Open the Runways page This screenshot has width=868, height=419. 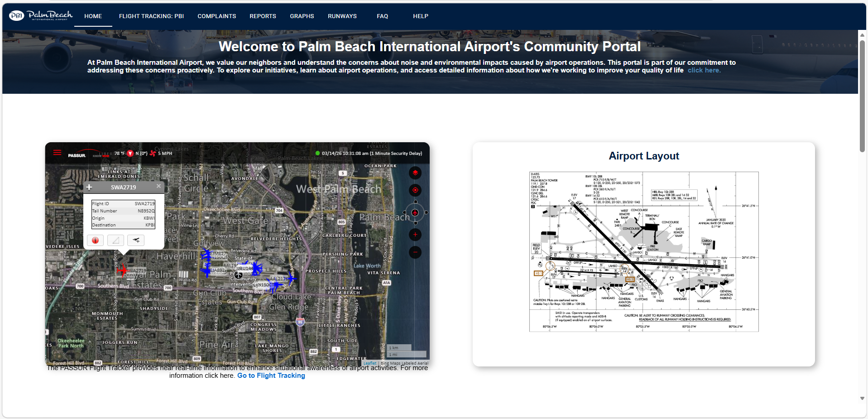342,16
